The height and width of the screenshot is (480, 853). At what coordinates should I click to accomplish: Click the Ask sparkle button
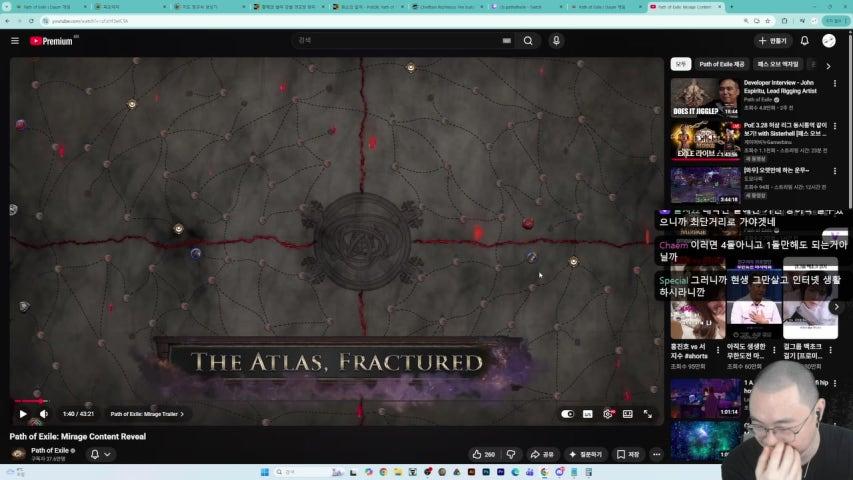tap(586, 454)
